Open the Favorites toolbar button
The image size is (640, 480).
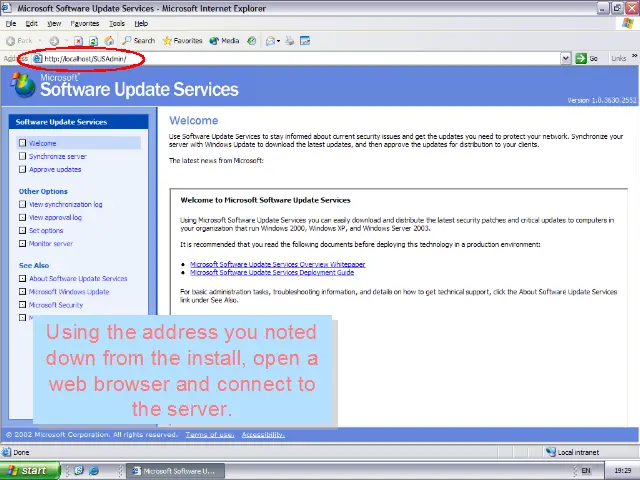182,41
